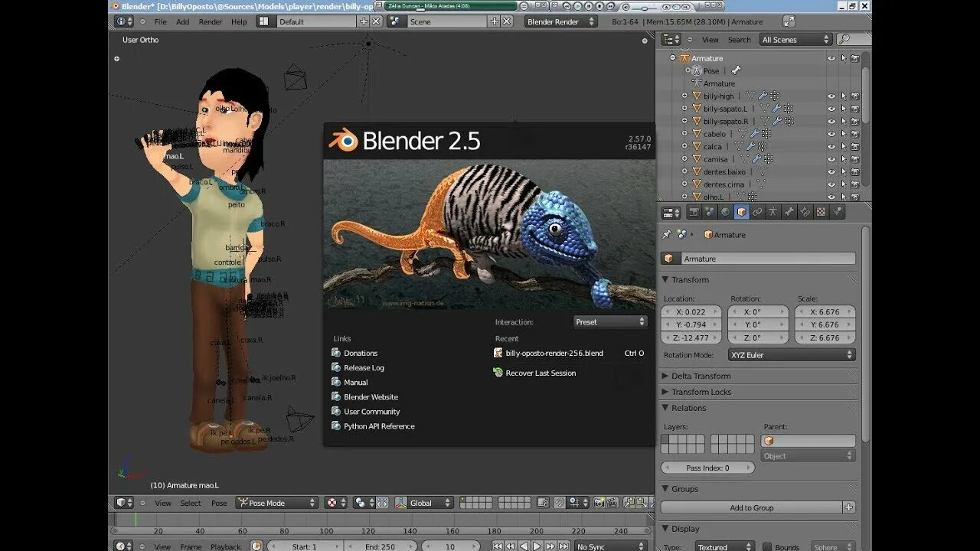This screenshot has height=551, width=980.
Task: Click the bone icon next to Pose
Action: [x=736, y=70]
